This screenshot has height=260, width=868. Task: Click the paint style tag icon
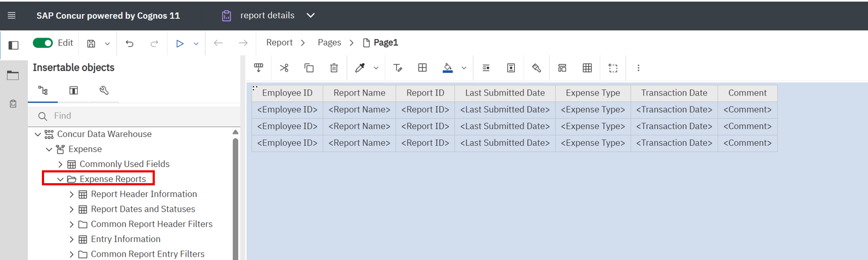pos(536,68)
